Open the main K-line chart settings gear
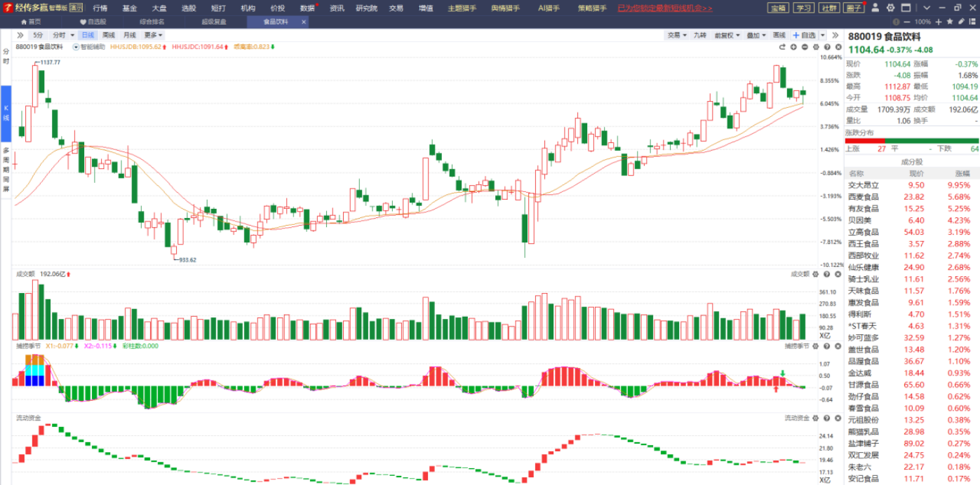 pyautogui.click(x=816, y=47)
